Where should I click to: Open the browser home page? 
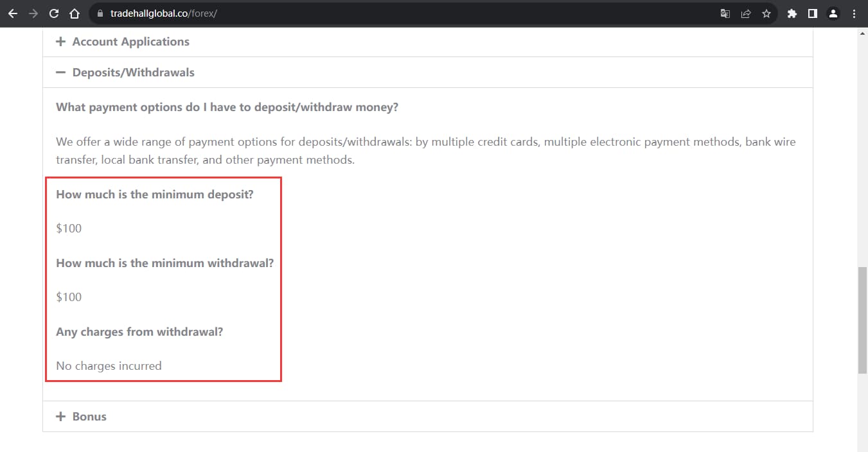(x=75, y=13)
